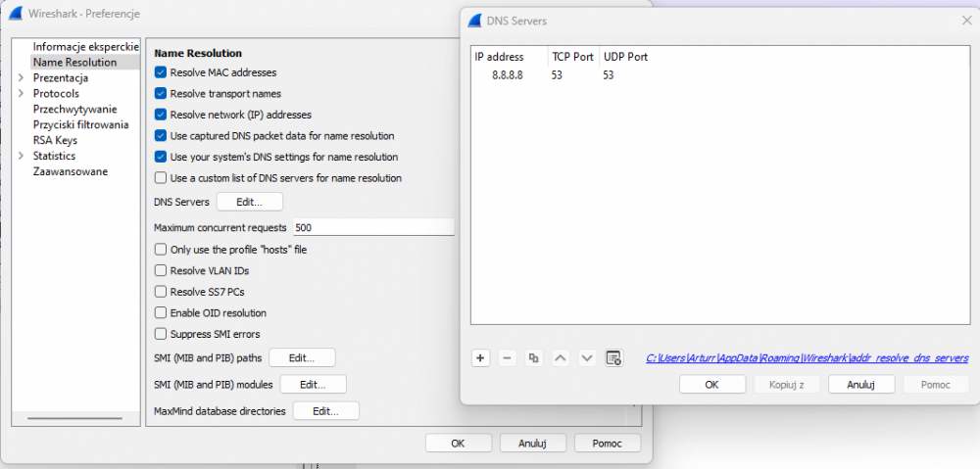Image resolution: width=980 pixels, height=469 pixels.
Task: Open the RSA Keys preferences page
Action: (55, 140)
